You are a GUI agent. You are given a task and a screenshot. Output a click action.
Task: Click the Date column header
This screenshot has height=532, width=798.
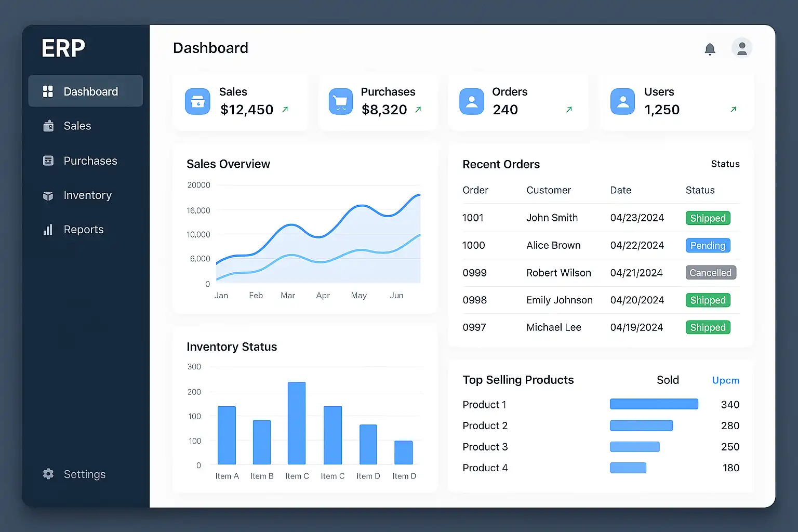pyautogui.click(x=621, y=190)
